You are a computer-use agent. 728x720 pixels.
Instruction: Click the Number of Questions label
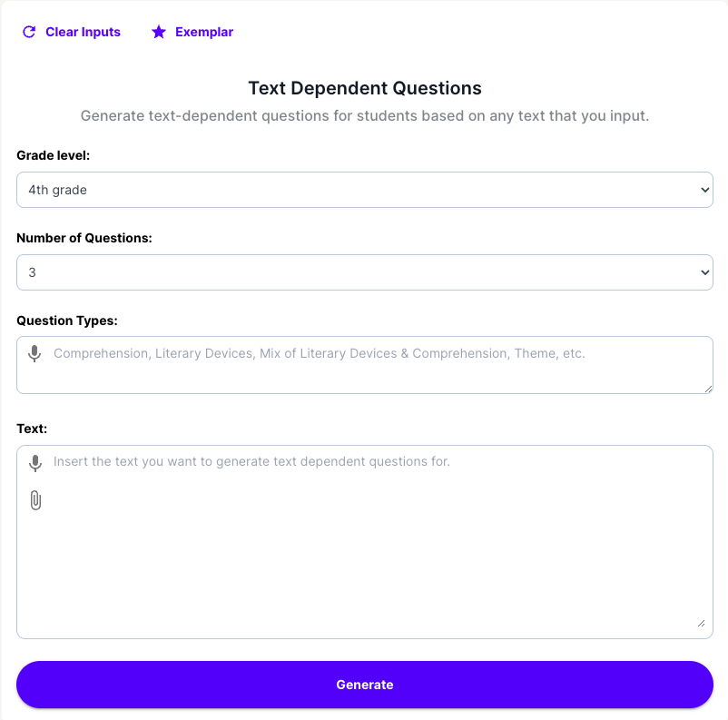point(84,238)
